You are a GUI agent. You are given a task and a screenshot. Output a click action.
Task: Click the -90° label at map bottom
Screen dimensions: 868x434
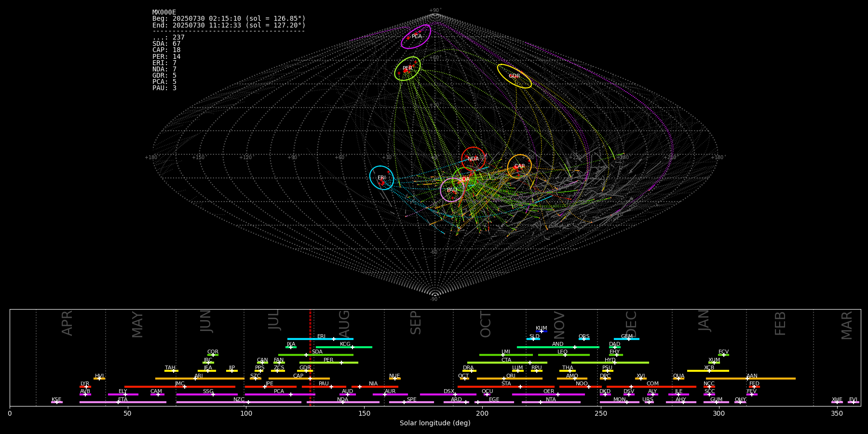point(435,299)
